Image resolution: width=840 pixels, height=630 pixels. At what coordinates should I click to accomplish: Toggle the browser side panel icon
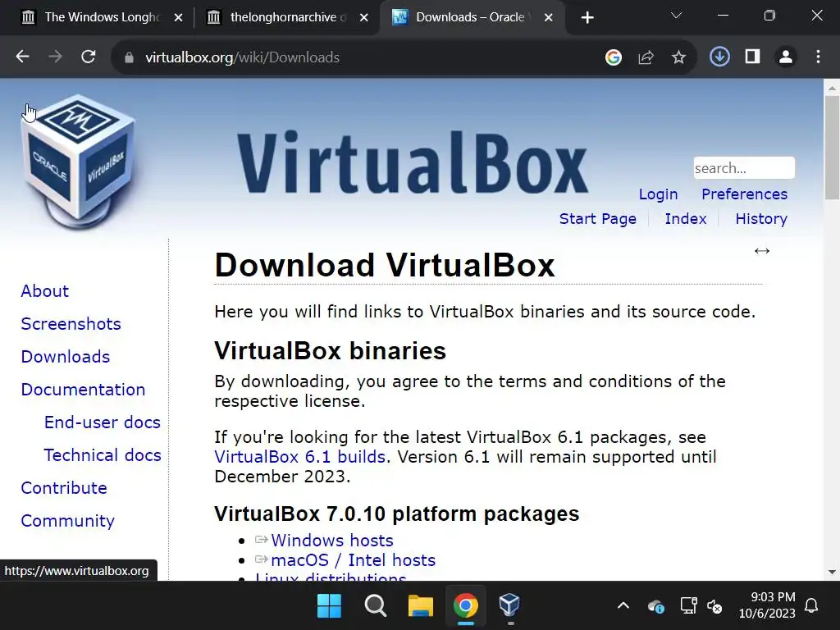(753, 57)
